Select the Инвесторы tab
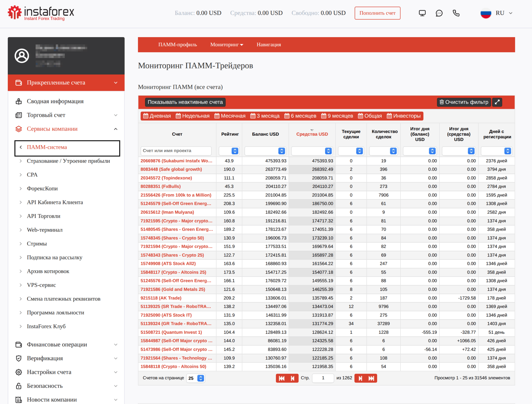The width and height of the screenshot is (532, 404). click(x=404, y=116)
